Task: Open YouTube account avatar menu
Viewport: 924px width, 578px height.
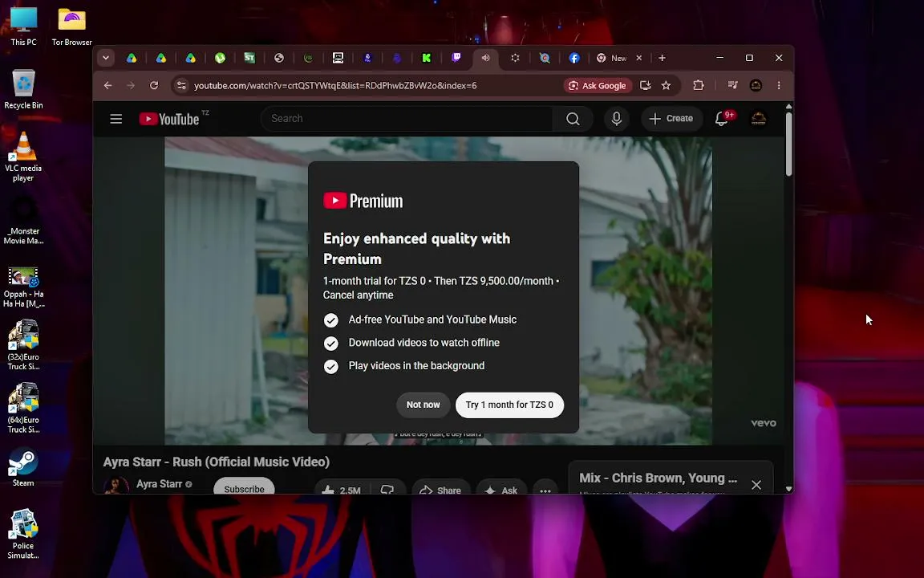Action: tap(759, 119)
